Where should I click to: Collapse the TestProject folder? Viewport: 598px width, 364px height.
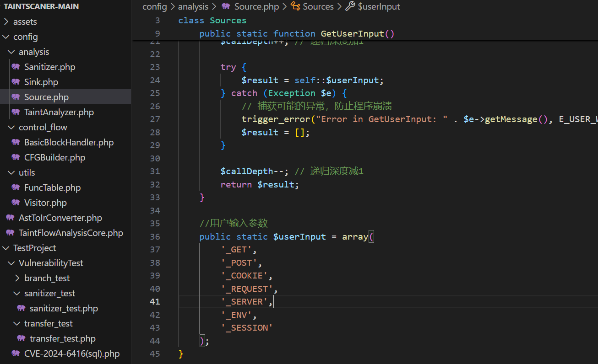[x=6, y=248]
